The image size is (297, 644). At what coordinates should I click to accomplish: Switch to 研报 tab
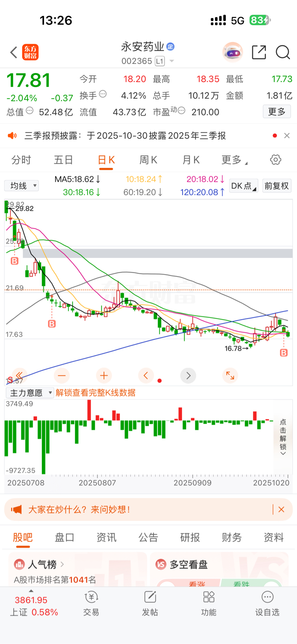tap(190, 538)
